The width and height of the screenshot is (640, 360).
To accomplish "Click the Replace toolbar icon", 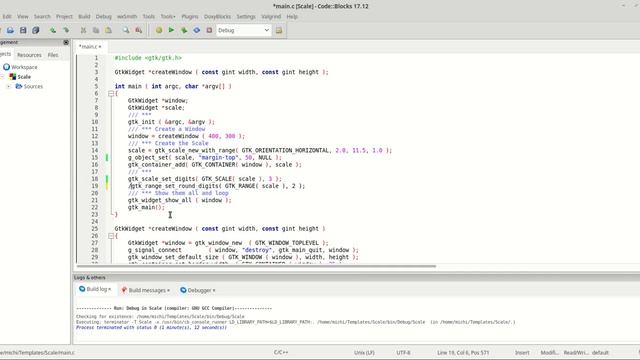I will [139, 30].
